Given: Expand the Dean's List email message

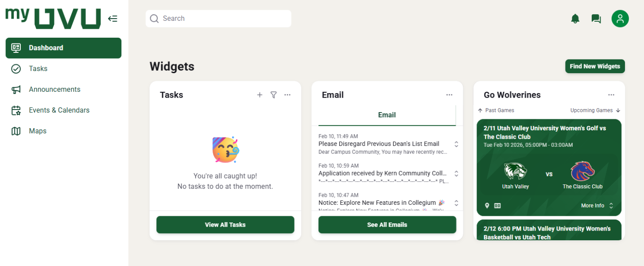Looking at the screenshot, I should pyautogui.click(x=456, y=144).
